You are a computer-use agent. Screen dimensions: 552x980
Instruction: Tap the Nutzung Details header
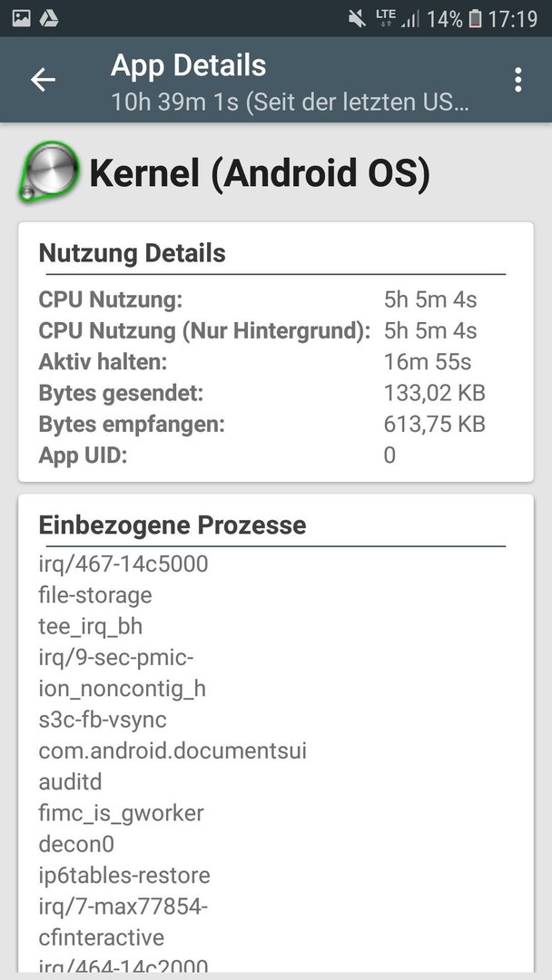coord(132,254)
